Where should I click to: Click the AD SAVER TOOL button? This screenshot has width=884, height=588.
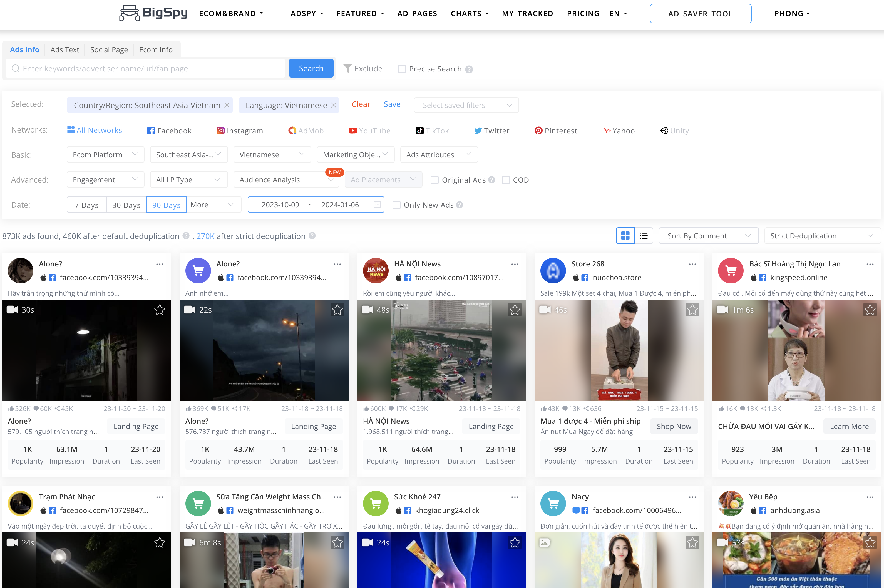(x=700, y=14)
